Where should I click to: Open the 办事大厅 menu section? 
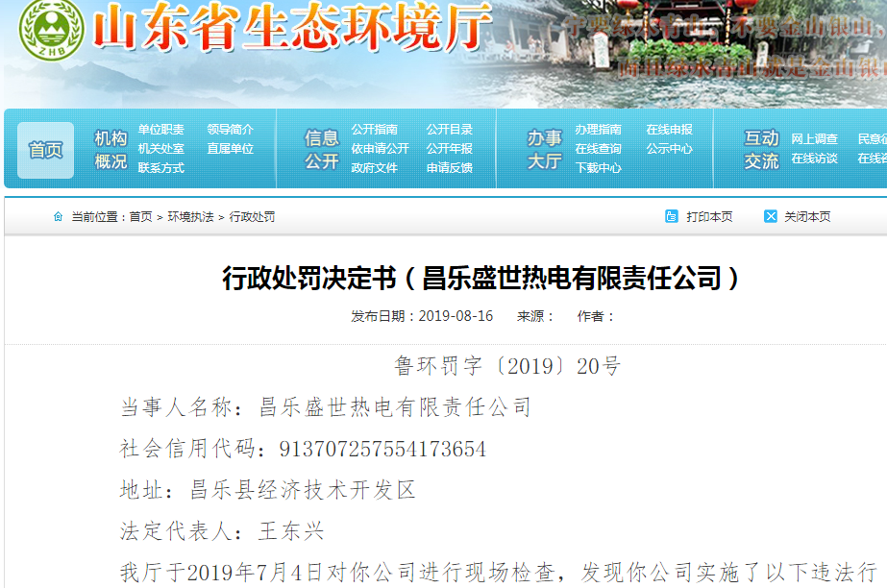pos(544,150)
